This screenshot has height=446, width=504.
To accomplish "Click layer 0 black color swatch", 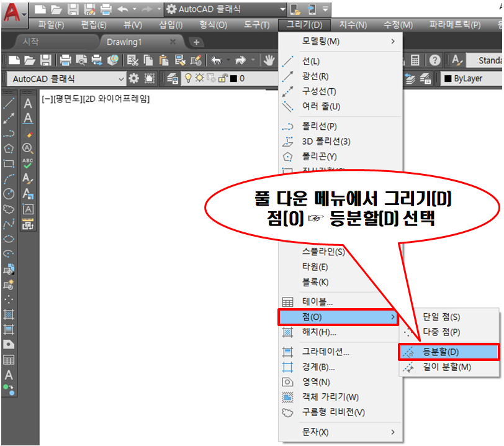I will (233, 78).
